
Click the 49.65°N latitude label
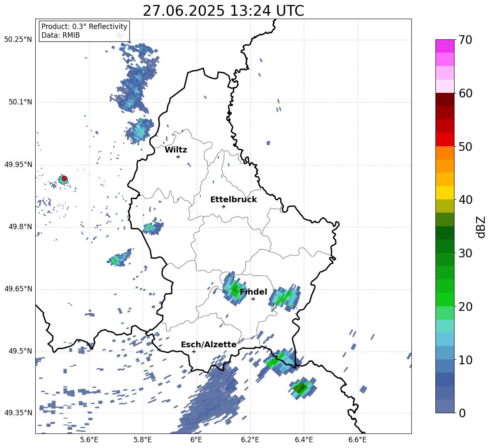click(18, 289)
